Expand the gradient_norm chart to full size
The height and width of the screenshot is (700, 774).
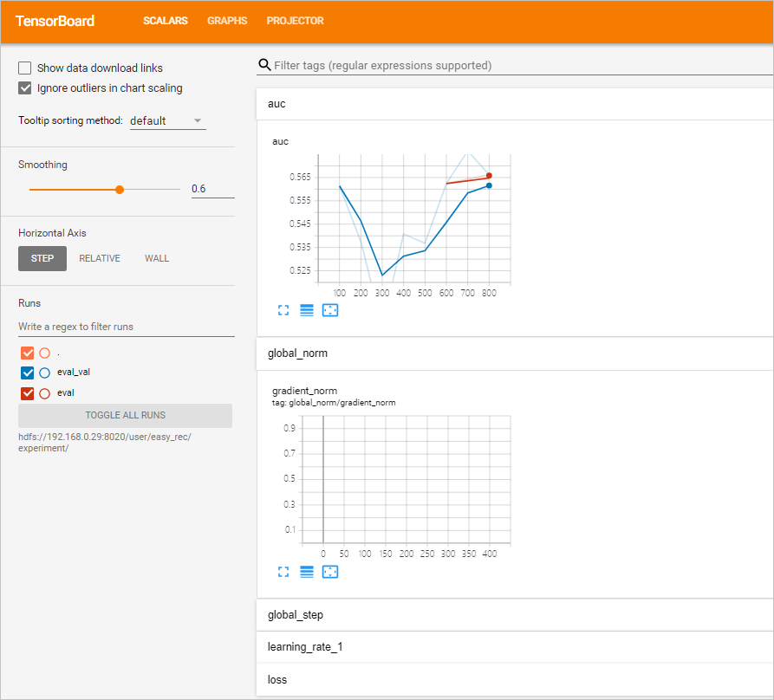pos(283,572)
